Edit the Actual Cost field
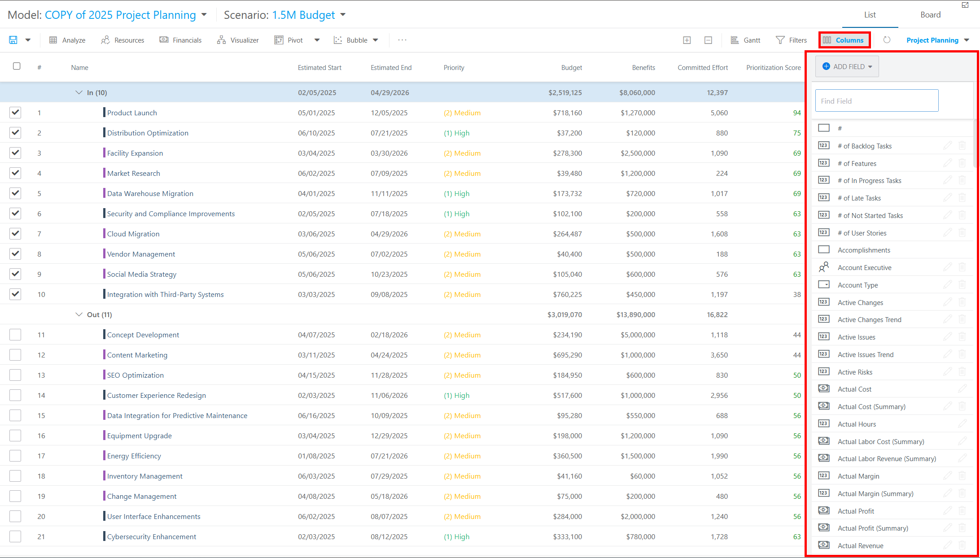 (x=962, y=388)
